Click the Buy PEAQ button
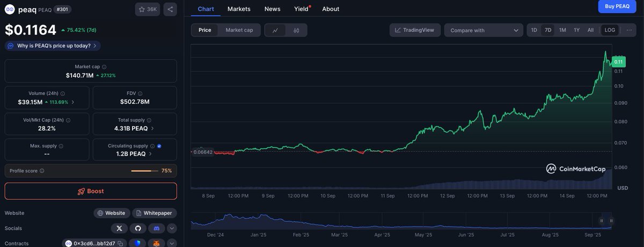This screenshot has width=644, height=247. (x=617, y=6)
